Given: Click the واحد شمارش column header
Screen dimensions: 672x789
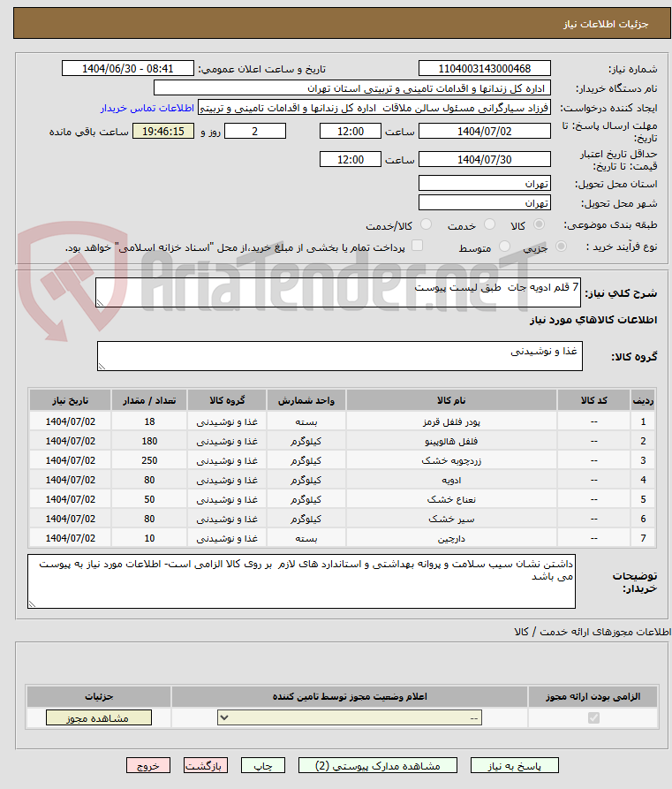Looking at the screenshot, I should [x=306, y=400].
